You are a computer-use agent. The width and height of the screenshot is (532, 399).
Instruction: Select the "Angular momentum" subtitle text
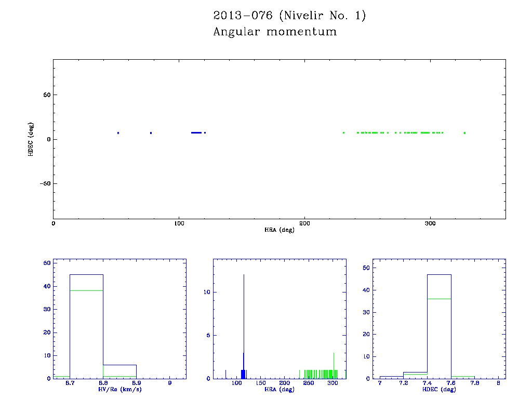point(275,32)
